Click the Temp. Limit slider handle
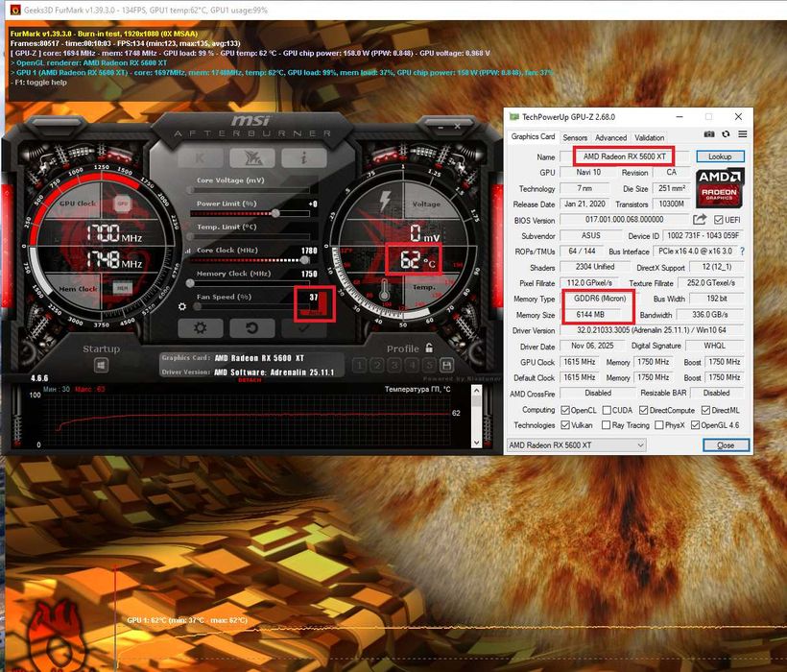The height and width of the screenshot is (672, 787). [x=190, y=237]
